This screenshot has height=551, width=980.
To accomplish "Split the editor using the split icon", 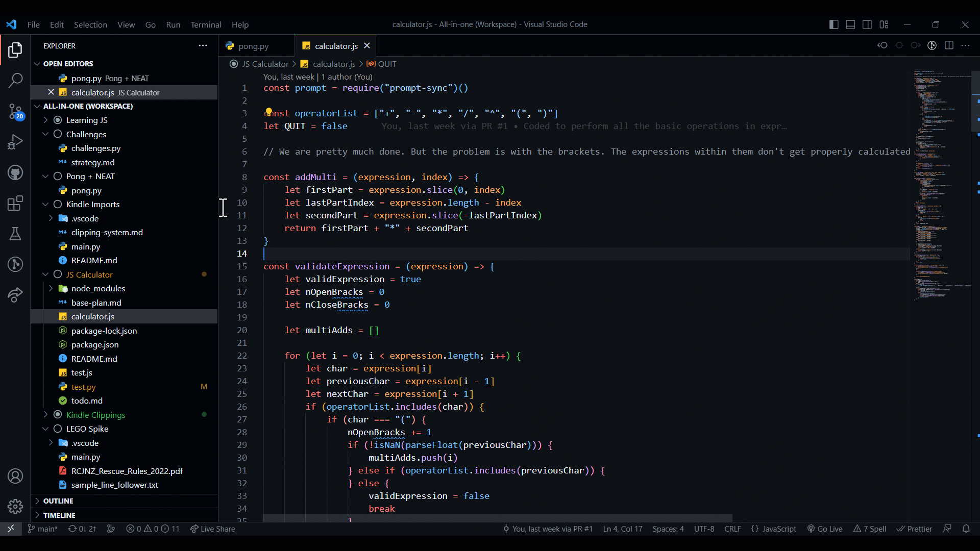I will click(950, 45).
